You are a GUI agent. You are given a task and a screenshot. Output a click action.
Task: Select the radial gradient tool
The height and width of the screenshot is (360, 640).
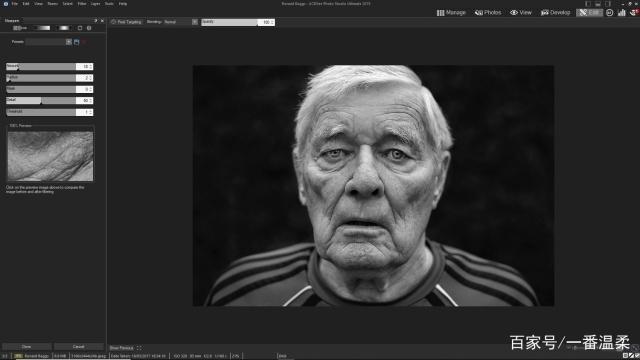point(64,28)
